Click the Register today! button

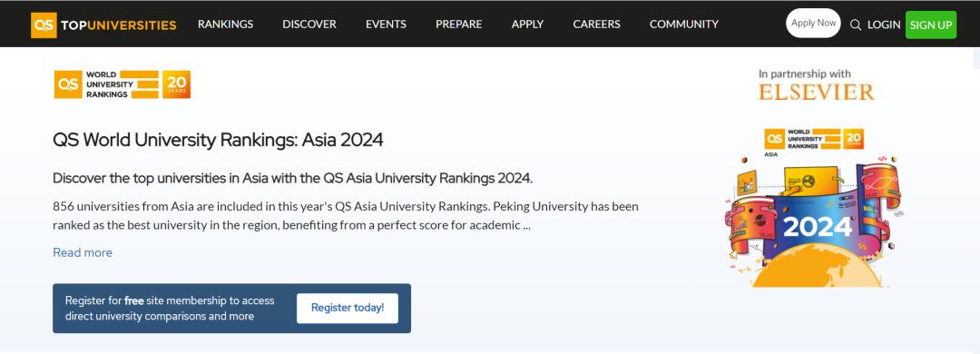pyautogui.click(x=348, y=309)
